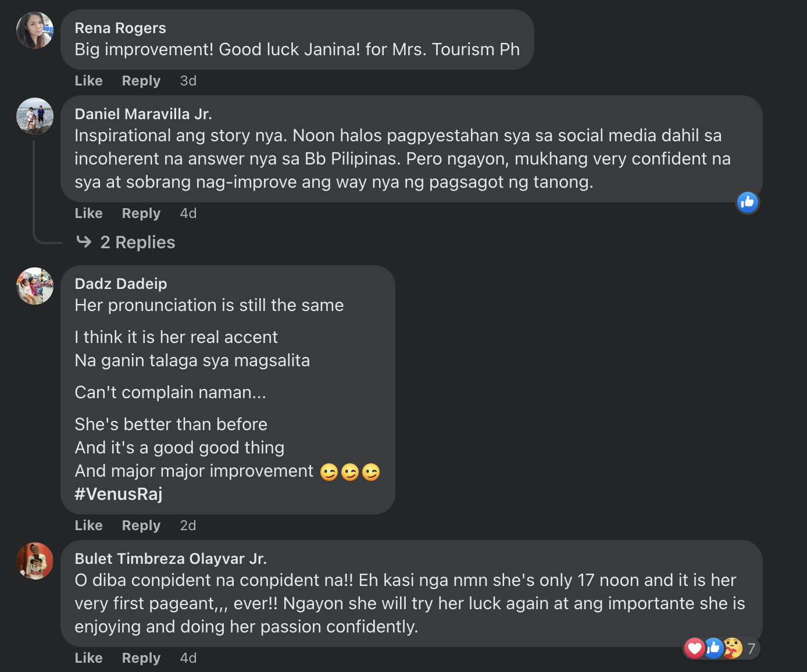Expand the 2 Replies thread
The height and width of the screenshot is (672, 807).
tap(137, 242)
